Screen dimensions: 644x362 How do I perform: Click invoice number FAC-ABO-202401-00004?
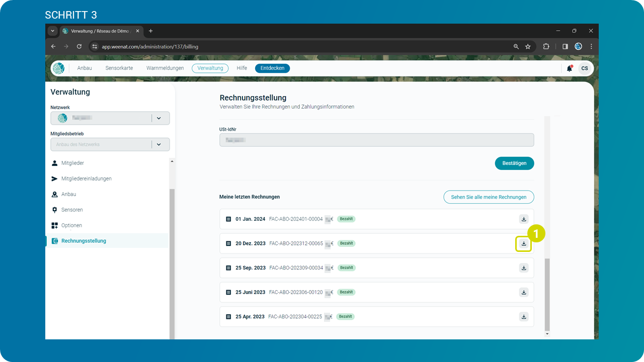point(296,219)
